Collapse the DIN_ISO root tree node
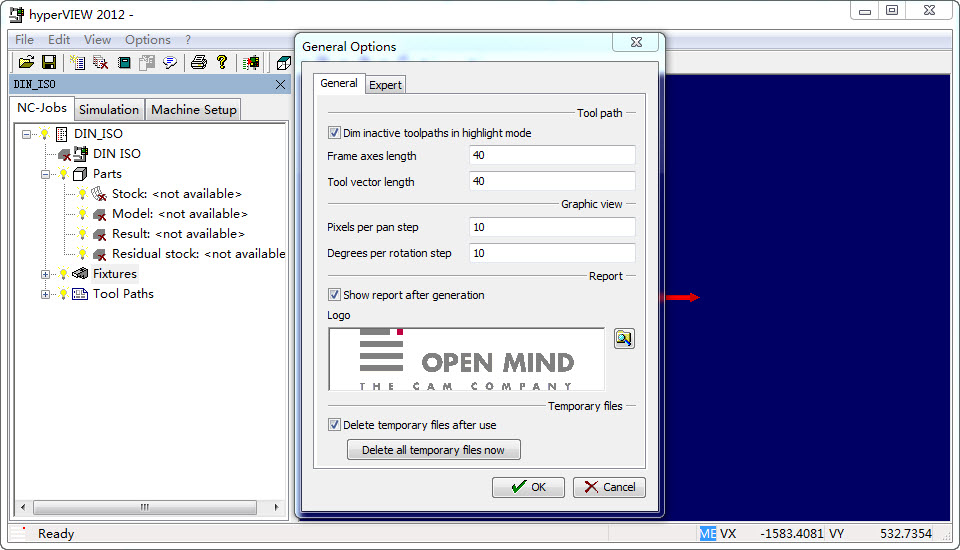This screenshot has width=960, height=550. pyautogui.click(x=26, y=134)
